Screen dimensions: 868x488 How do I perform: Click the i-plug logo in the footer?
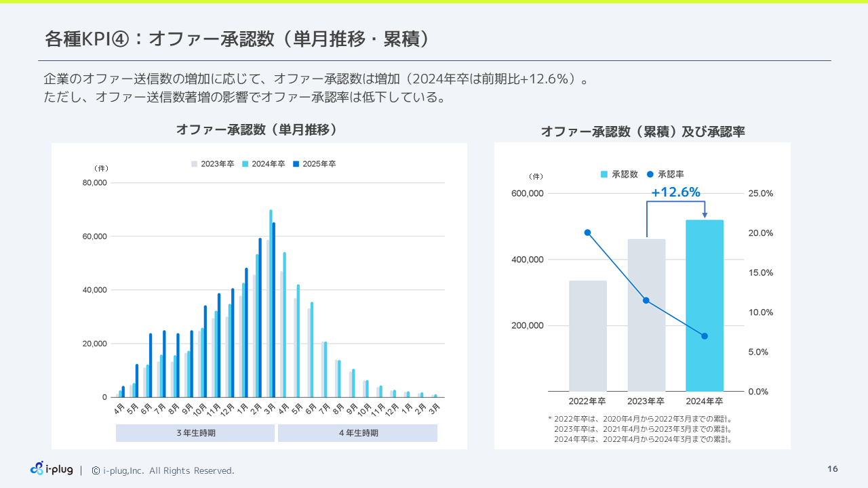click(52, 469)
